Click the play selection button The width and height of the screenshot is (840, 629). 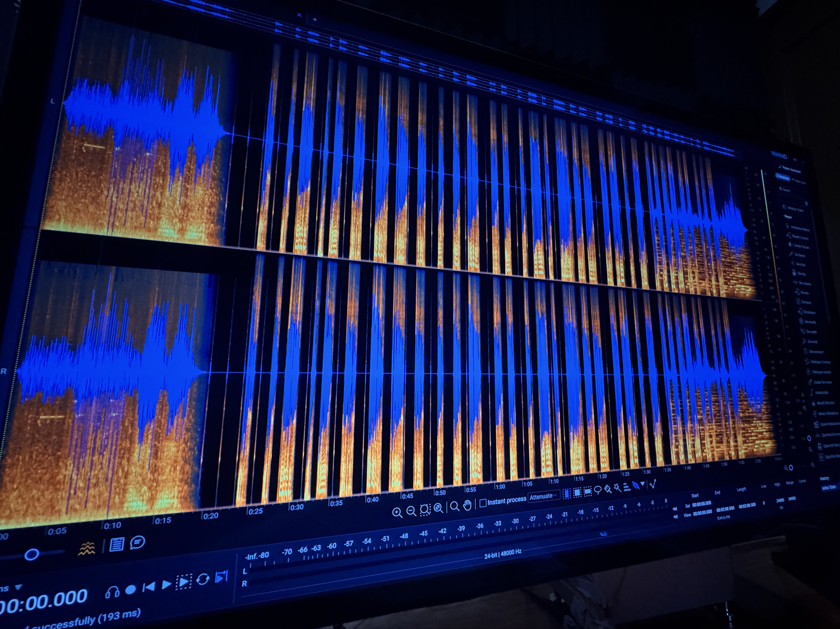183,582
